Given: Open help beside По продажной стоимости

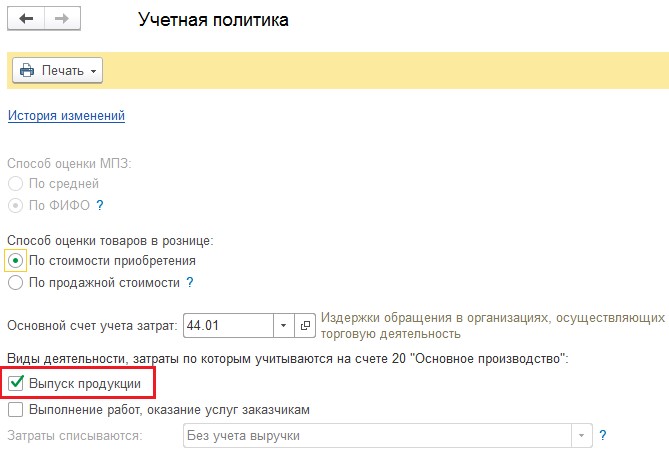Looking at the screenshot, I should pos(190,283).
